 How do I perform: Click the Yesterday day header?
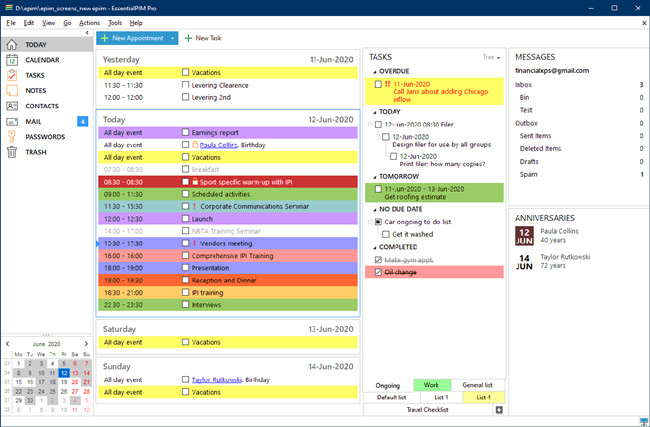tap(228, 59)
